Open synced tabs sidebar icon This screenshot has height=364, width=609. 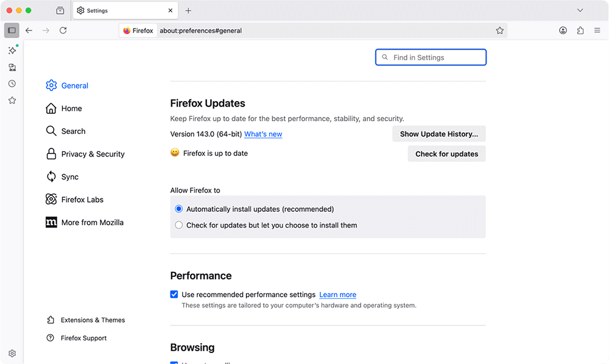click(x=12, y=68)
